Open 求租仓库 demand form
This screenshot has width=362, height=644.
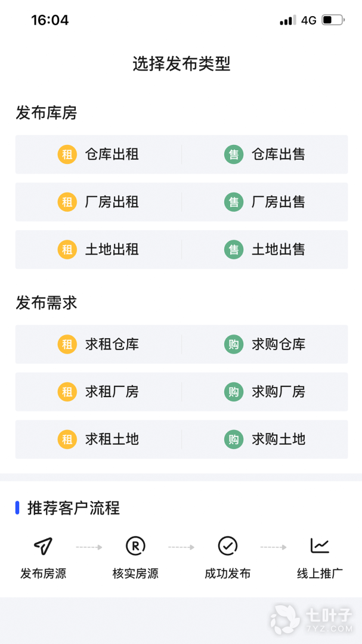pos(112,344)
